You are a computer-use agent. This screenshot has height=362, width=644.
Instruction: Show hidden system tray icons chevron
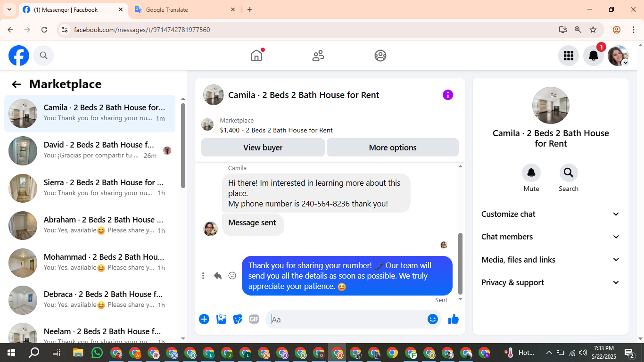pos(549,353)
